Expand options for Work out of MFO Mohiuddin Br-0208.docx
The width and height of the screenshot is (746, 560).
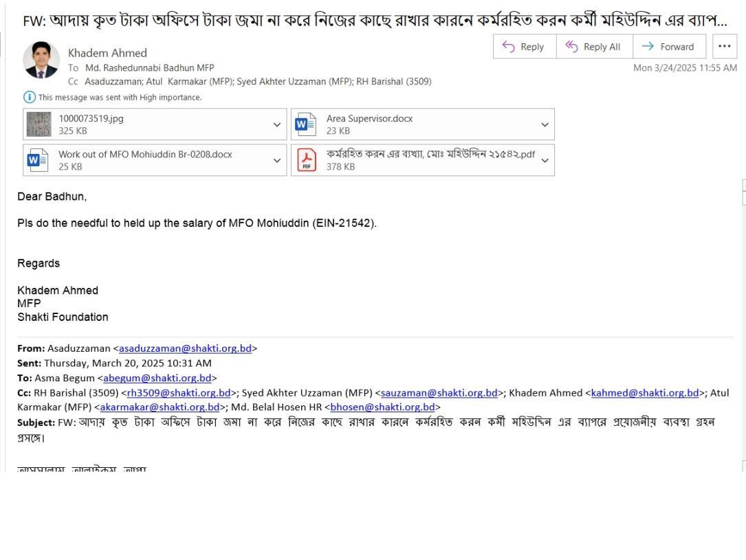point(277,160)
